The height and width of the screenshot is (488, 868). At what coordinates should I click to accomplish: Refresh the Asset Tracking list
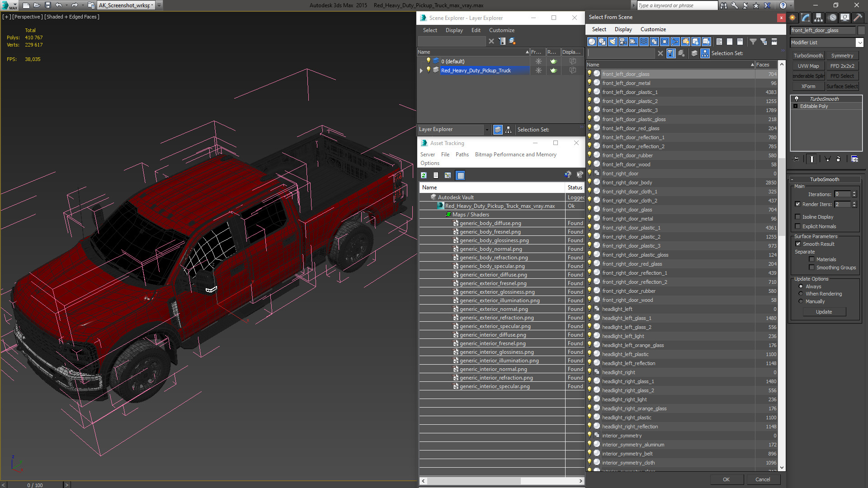tap(424, 175)
